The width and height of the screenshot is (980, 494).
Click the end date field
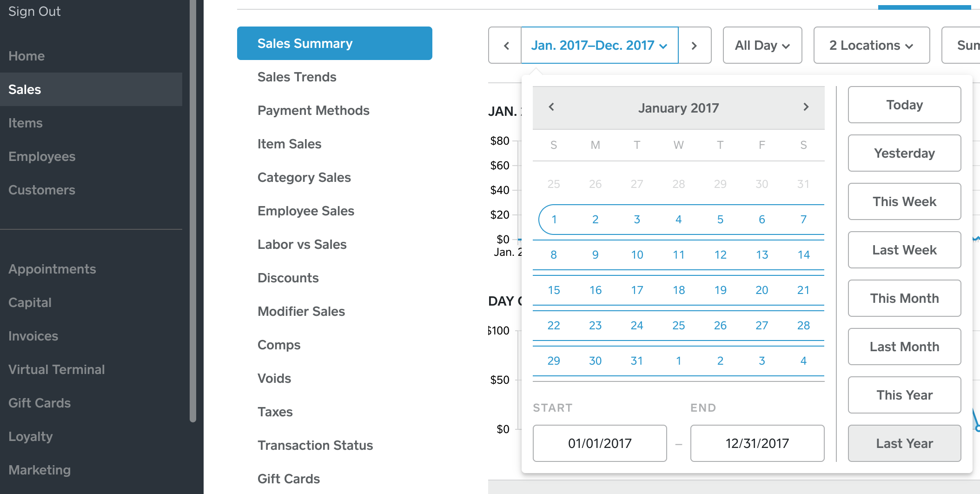757,443
